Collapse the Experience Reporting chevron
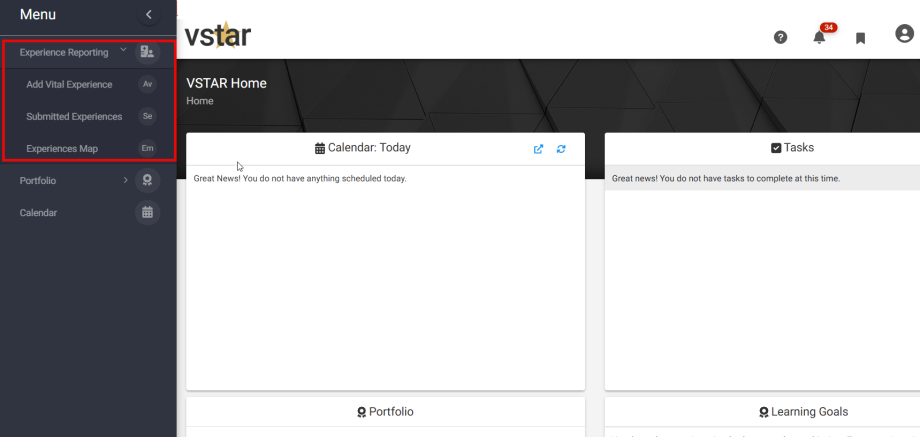Screen dimensions: 920x437 pos(123,50)
